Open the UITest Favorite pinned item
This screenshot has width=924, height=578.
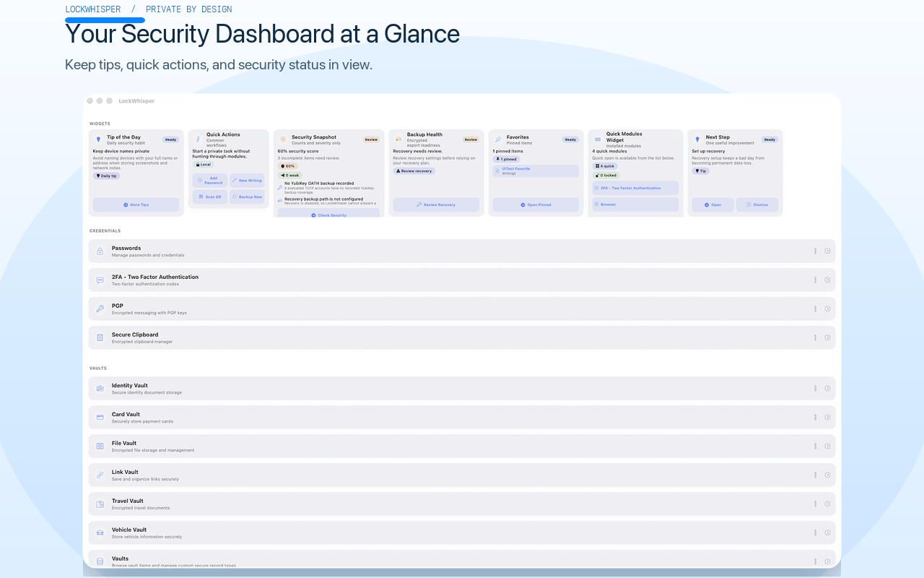click(536, 171)
